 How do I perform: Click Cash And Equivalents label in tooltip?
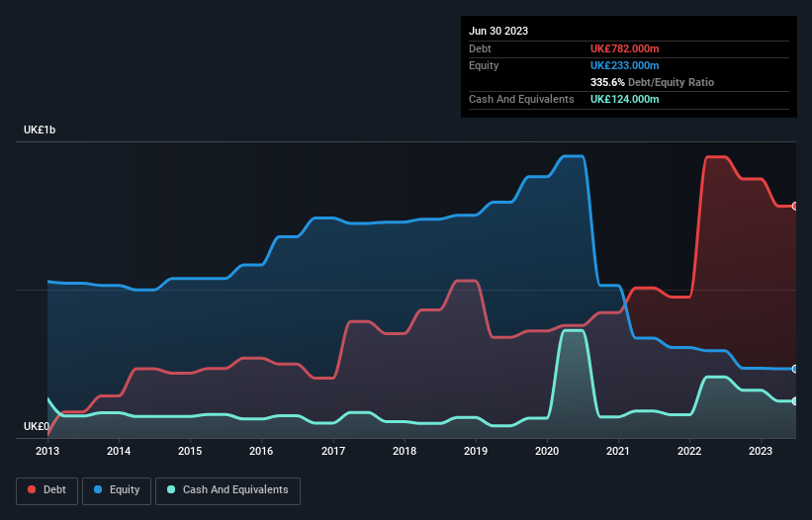[x=521, y=99]
